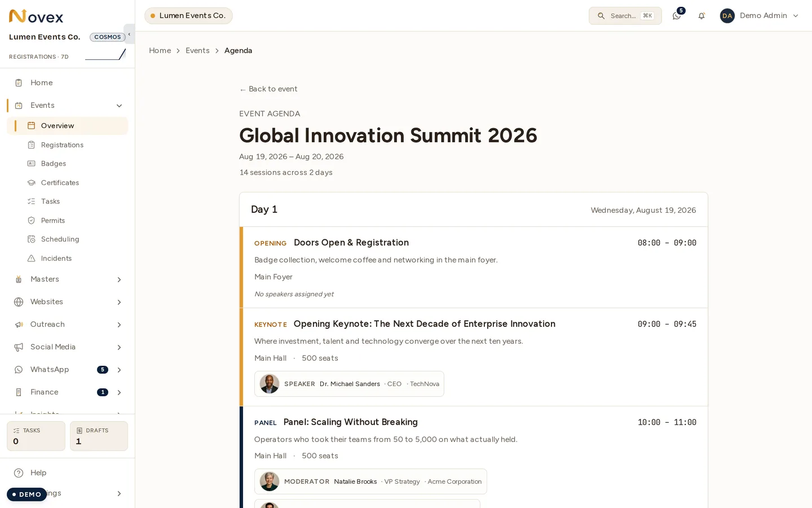The height and width of the screenshot is (508, 812).
Task: Click the DA avatar circle
Action: [x=727, y=16]
